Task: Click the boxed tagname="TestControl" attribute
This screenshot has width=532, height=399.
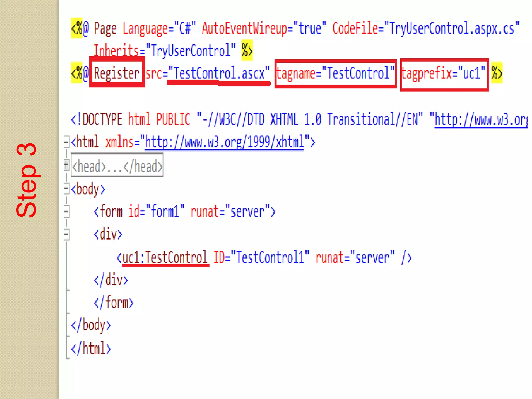Action: [x=335, y=74]
